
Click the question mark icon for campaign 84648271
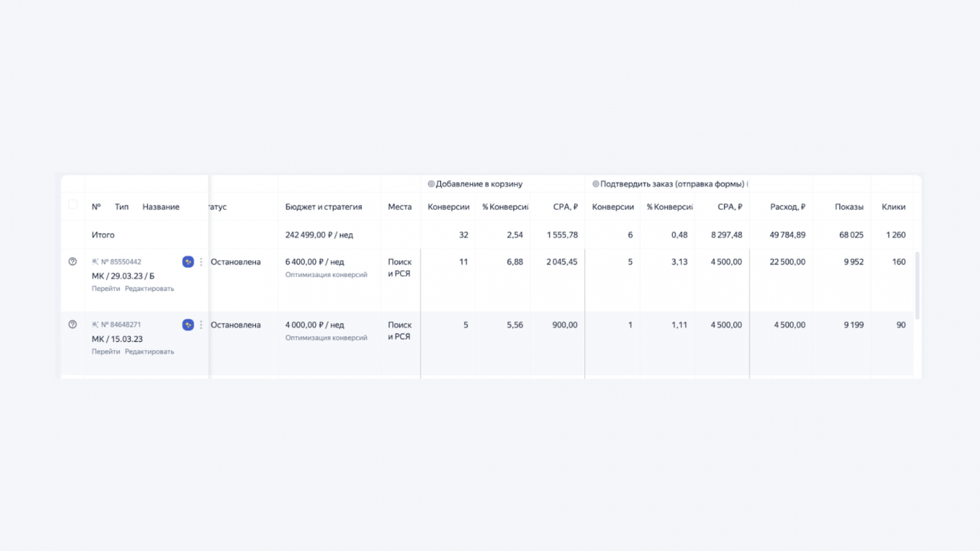[x=72, y=324]
